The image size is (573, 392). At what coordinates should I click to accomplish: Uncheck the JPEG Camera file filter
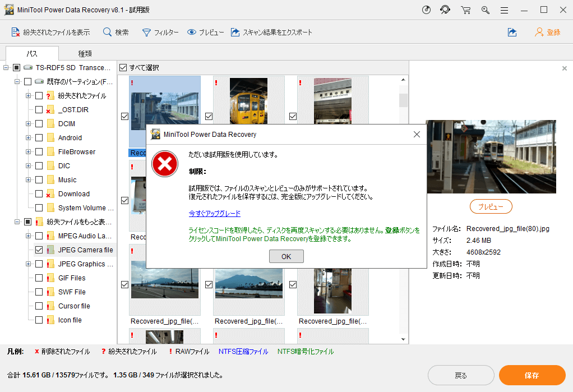[x=39, y=250]
